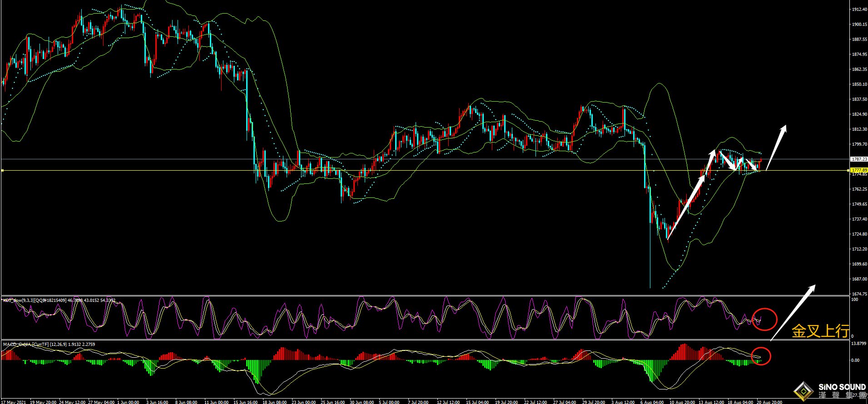Click the 1 Jun 00:00 time label
Image resolution: width=868 pixels, height=404 pixels.
(128, 402)
